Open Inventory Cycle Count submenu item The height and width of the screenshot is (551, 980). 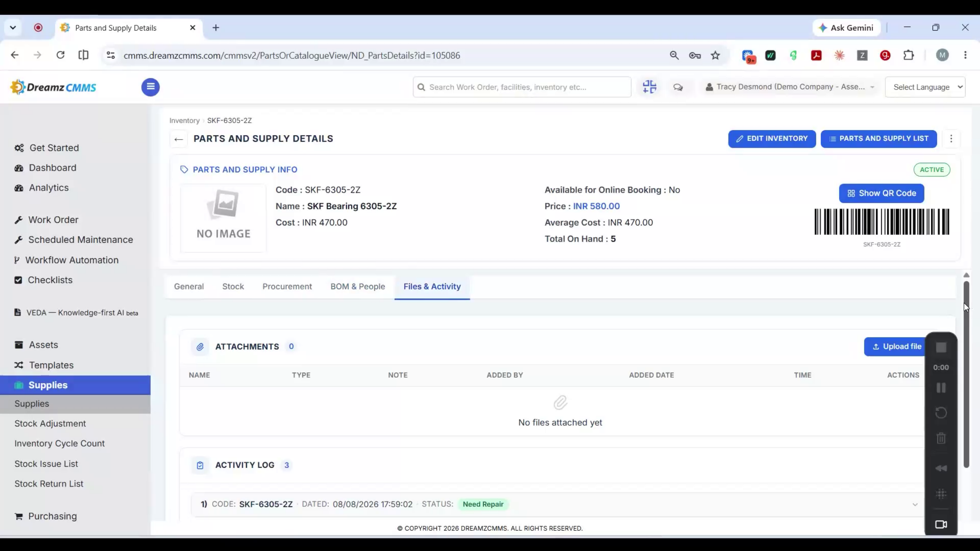pyautogui.click(x=60, y=444)
